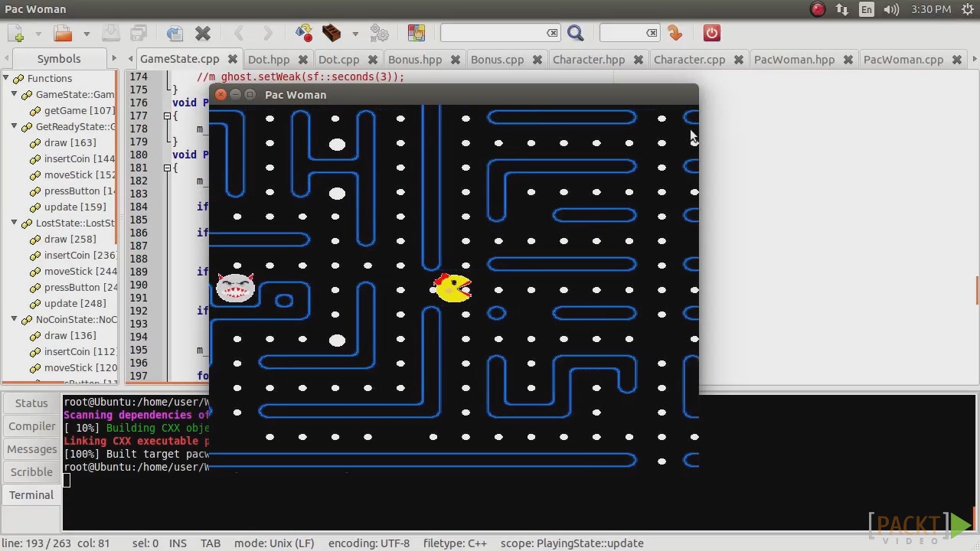This screenshot has width=980, height=551.
Task: Collapse the Functions tree node
Action: pyautogui.click(x=6, y=78)
